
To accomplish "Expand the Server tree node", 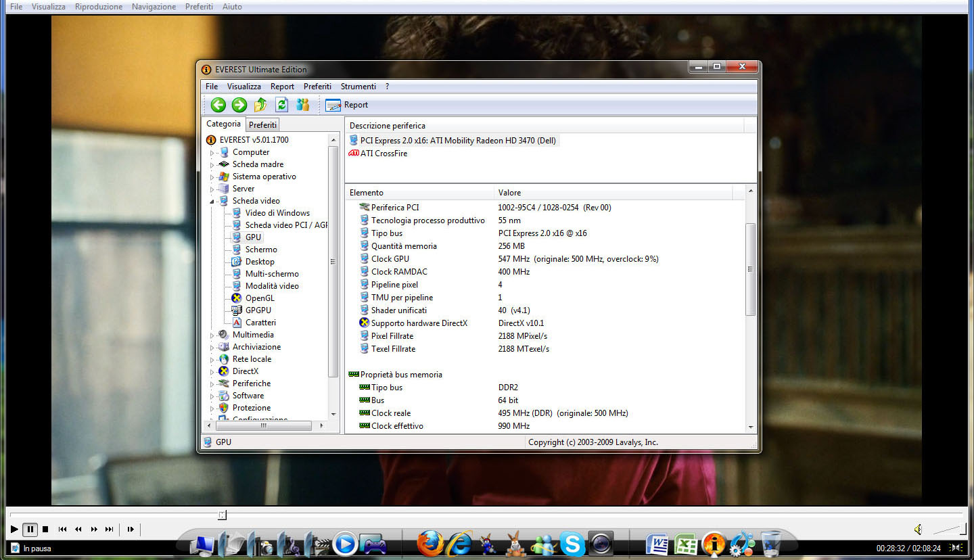I will [x=212, y=189].
